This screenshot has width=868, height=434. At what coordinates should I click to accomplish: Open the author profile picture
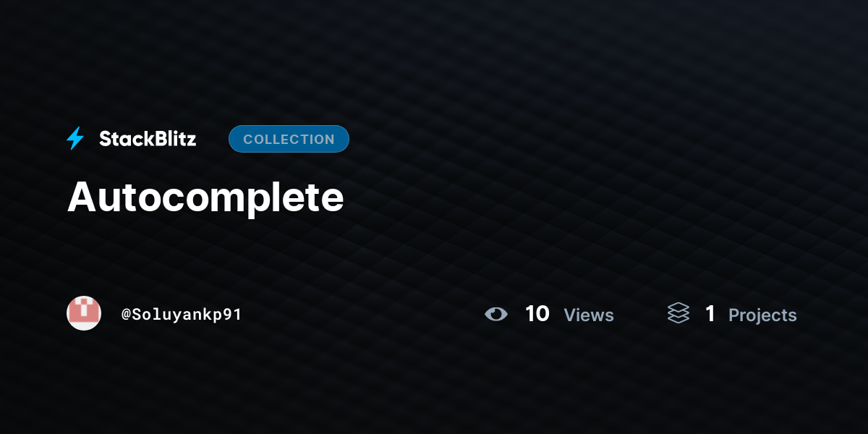84,313
